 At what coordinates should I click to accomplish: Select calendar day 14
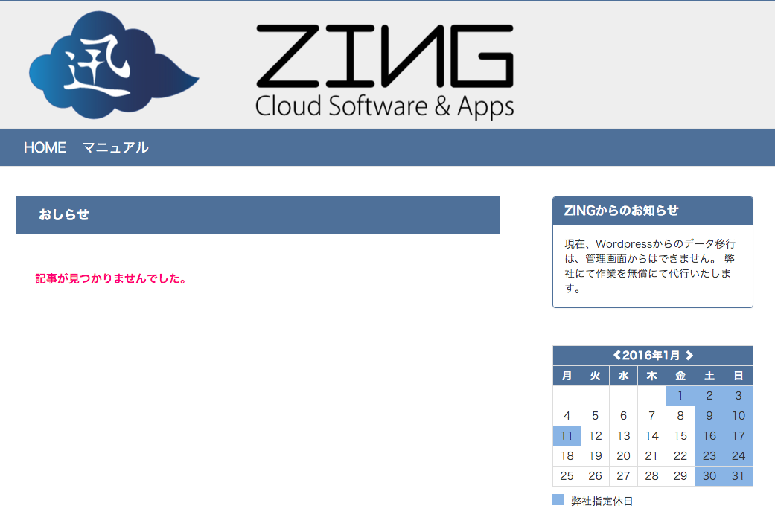click(652, 436)
